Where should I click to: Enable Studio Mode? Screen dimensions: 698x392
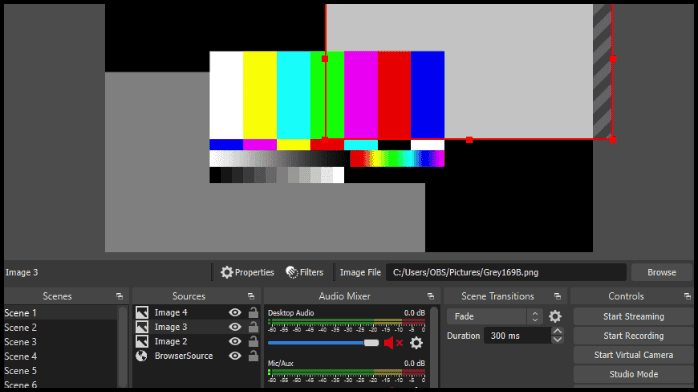click(633, 374)
